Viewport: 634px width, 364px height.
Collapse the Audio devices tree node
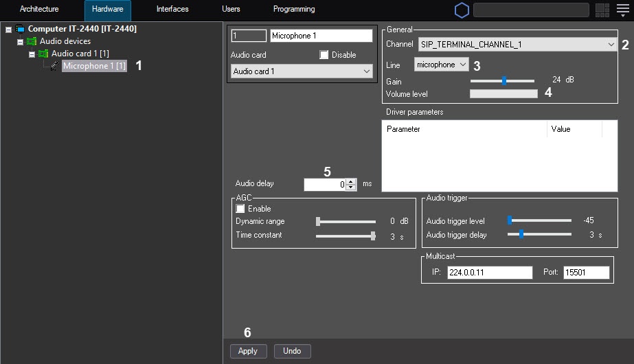(x=20, y=42)
